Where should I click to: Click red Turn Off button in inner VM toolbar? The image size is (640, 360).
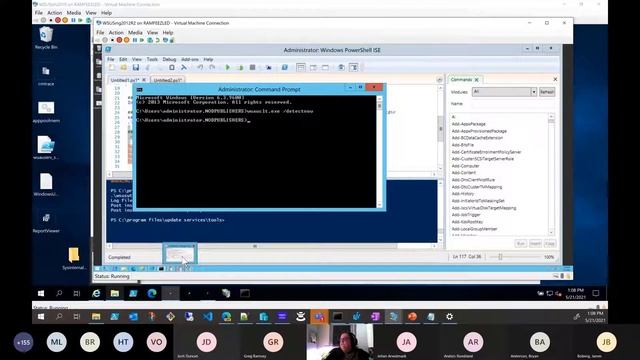click(119, 40)
